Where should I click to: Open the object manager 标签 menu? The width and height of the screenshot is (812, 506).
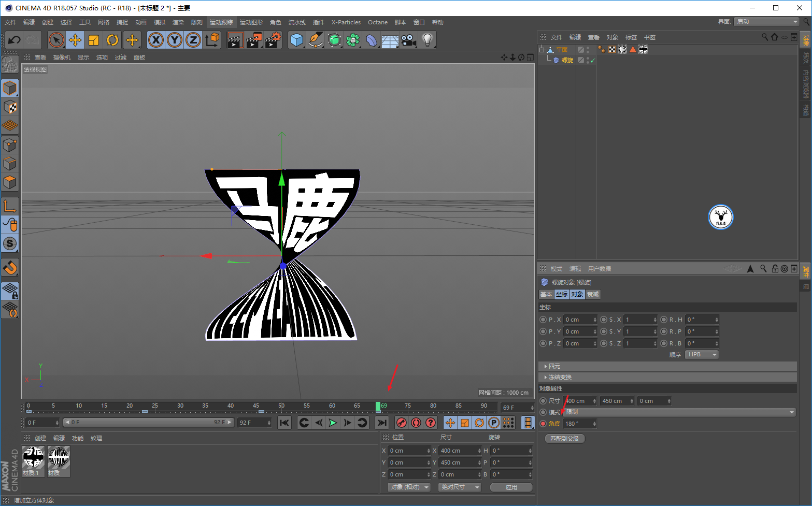(x=631, y=37)
